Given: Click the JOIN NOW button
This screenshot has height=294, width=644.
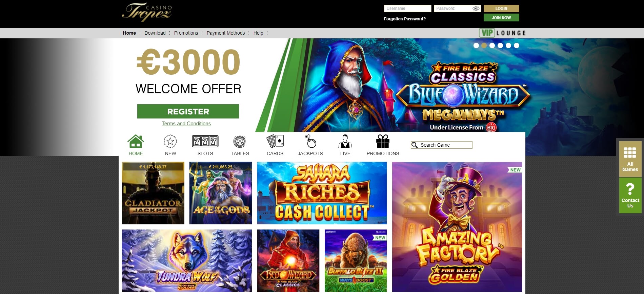Looking at the screenshot, I should (501, 18).
